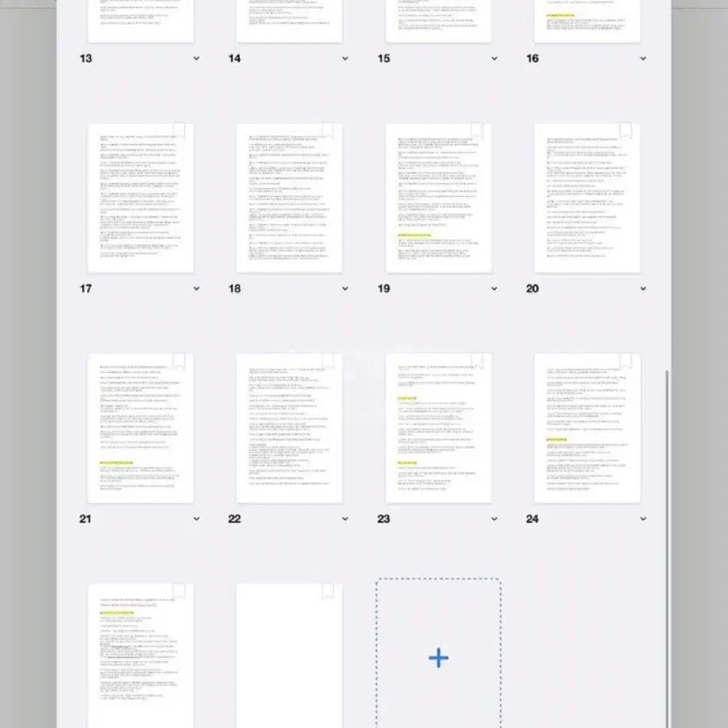Expand the page 19 options chevron
The height and width of the screenshot is (728, 728).
[x=494, y=289]
